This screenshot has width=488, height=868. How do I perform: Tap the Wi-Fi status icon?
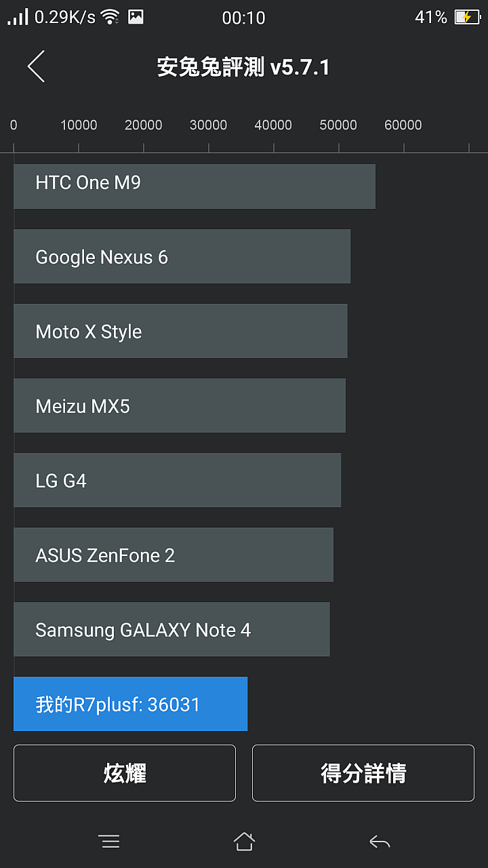pyautogui.click(x=110, y=18)
